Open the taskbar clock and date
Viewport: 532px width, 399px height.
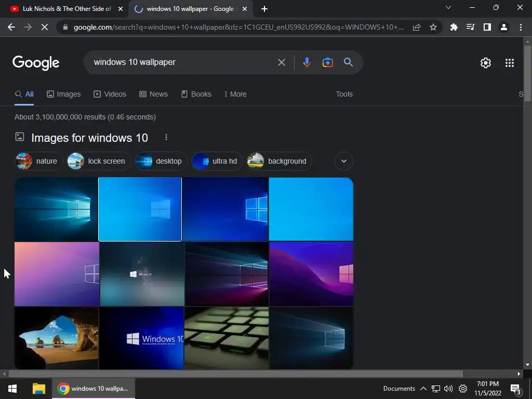[487, 389]
